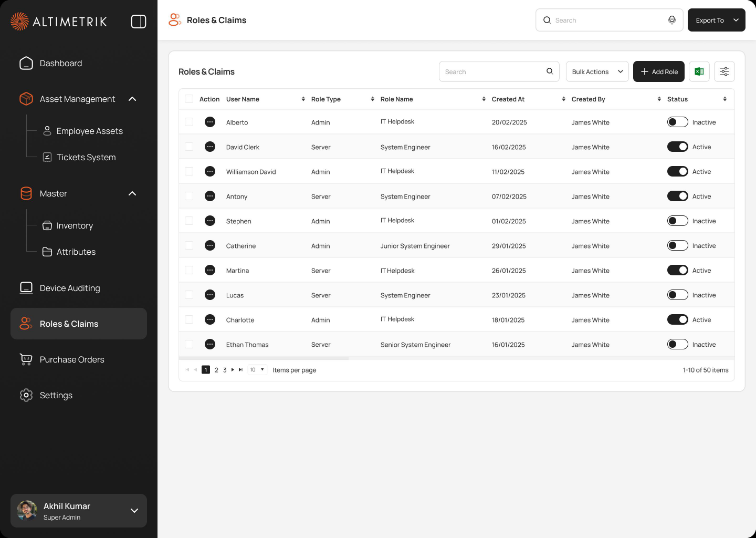Open action menu for Ethan Thomas row
Viewport: 756px width, 538px height.
210,344
